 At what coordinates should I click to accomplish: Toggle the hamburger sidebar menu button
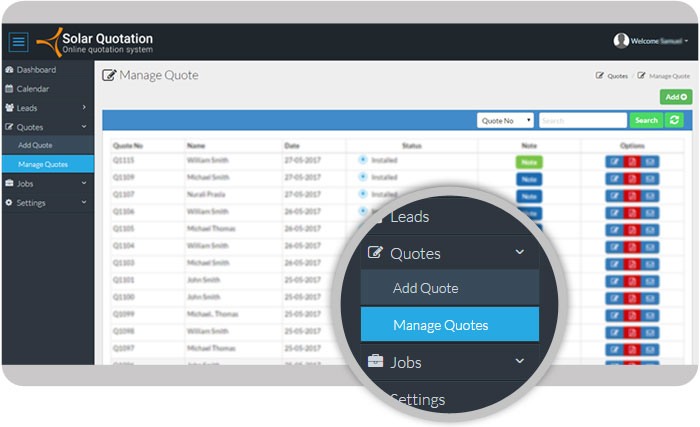point(18,43)
